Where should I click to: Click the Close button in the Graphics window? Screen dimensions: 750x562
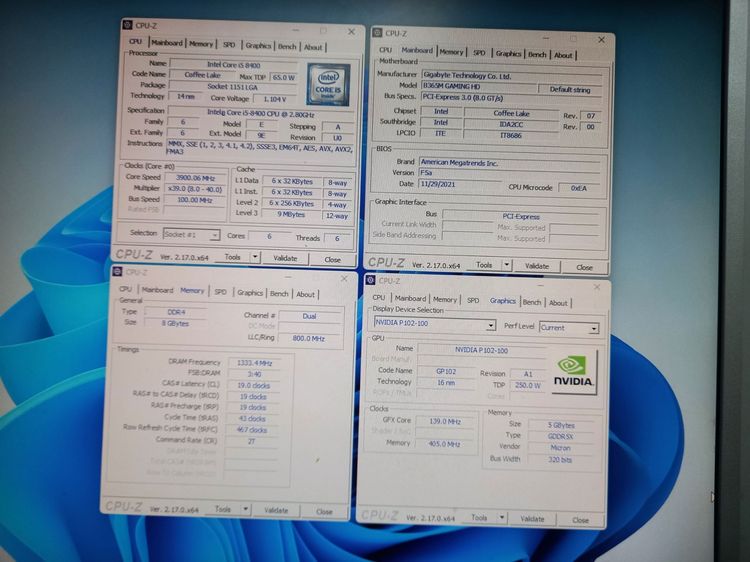pos(580,519)
